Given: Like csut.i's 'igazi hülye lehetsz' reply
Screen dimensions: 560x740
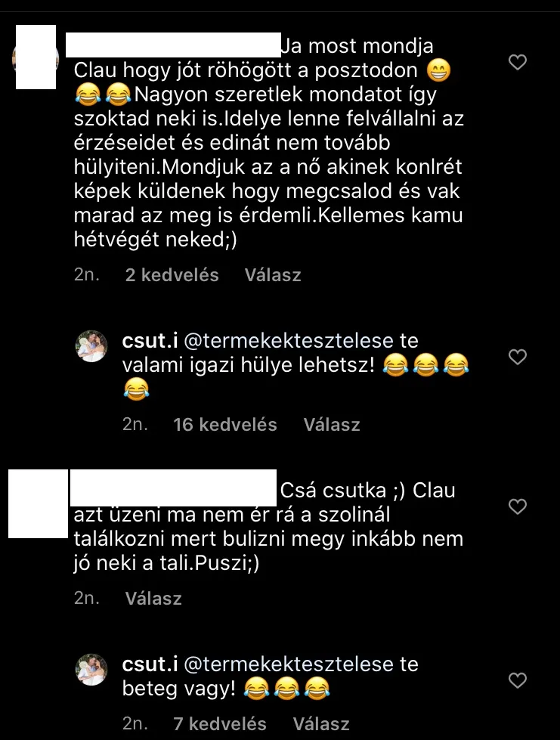Looking at the screenshot, I should pos(518,357).
